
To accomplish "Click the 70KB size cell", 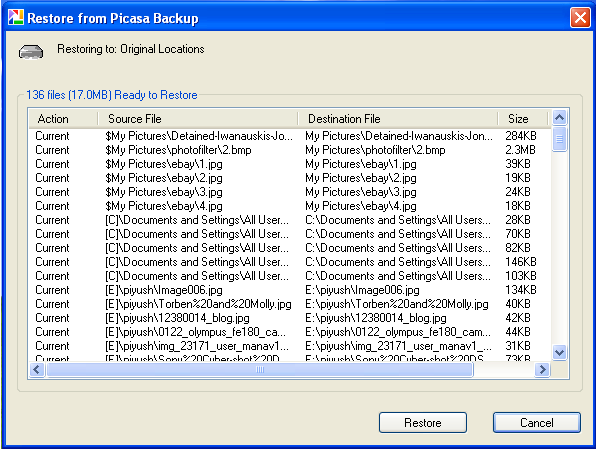I will [x=518, y=234].
